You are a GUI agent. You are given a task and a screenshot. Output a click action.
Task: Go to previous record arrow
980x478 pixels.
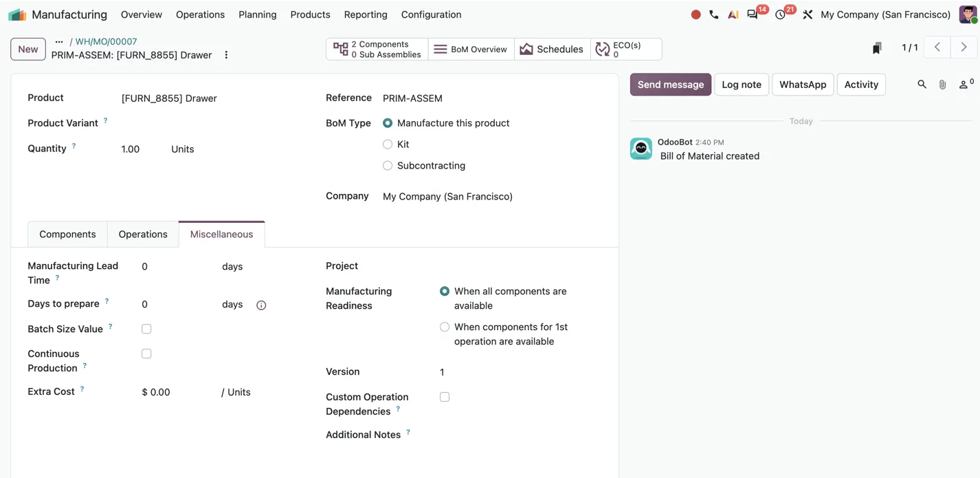[937, 47]
